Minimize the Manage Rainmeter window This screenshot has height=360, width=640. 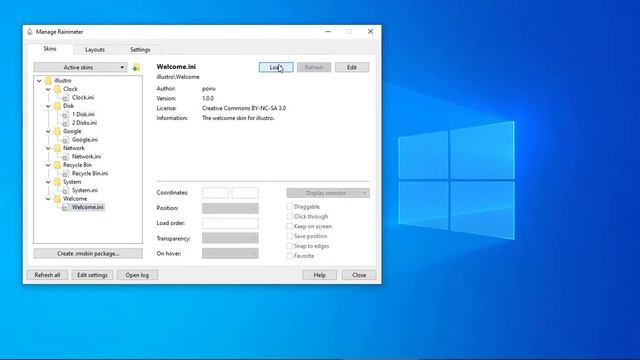328,31
